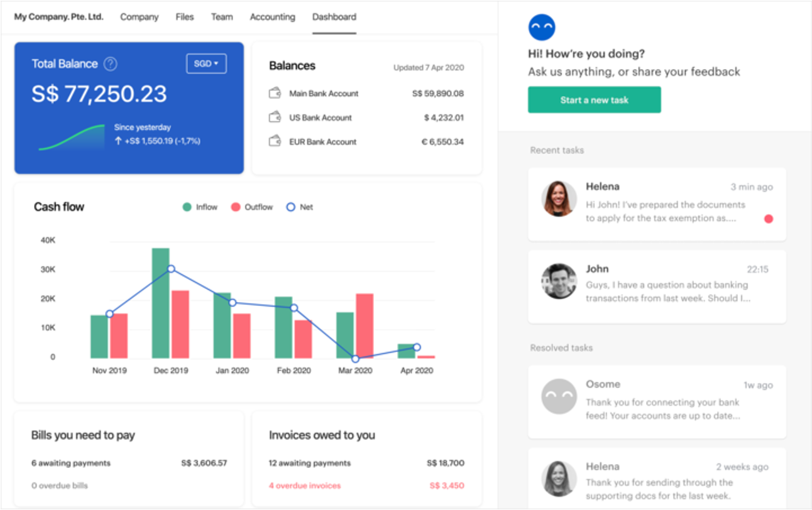Click the Dec 2019 green inflow bar
Screen dimensions: 812x510
click(161, 303)
